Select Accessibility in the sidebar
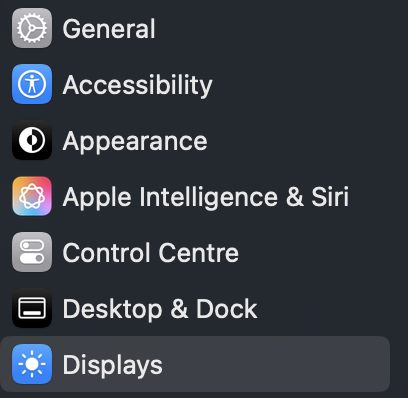Screen dimensions: 408x398 pyautogui.click(x=137, y=85)
